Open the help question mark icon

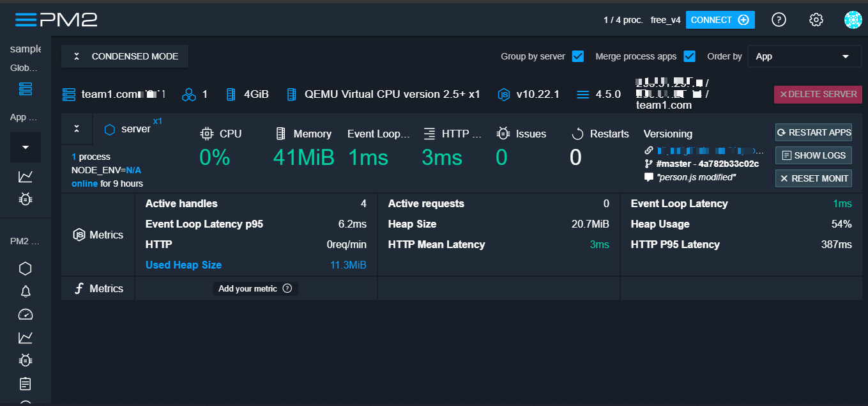coord(779,20)
